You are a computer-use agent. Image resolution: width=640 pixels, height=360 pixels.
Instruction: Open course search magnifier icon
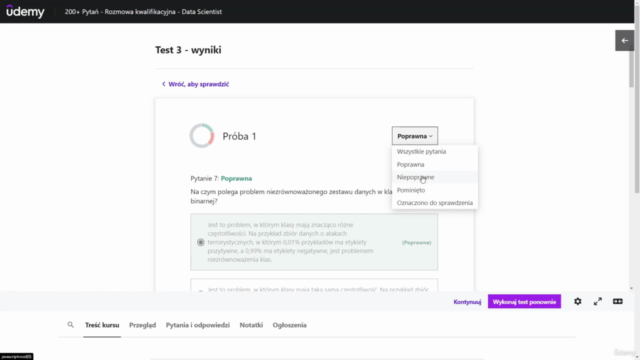(x=71, y=325)
